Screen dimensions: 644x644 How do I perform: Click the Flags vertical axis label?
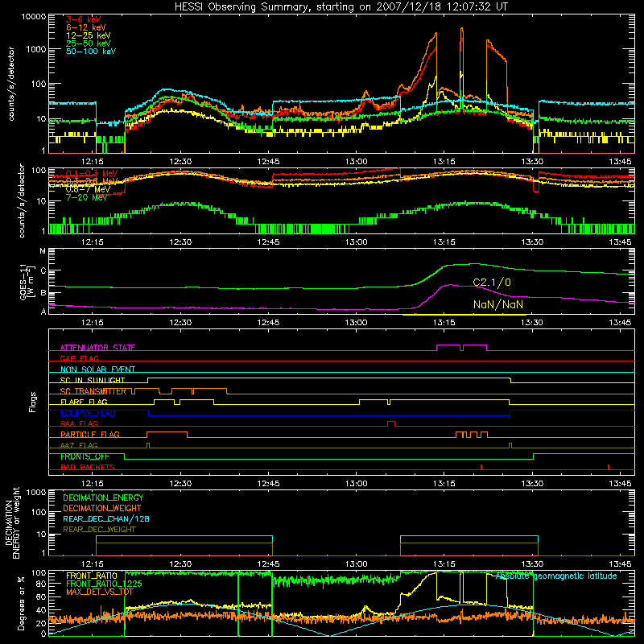point(33,402)
